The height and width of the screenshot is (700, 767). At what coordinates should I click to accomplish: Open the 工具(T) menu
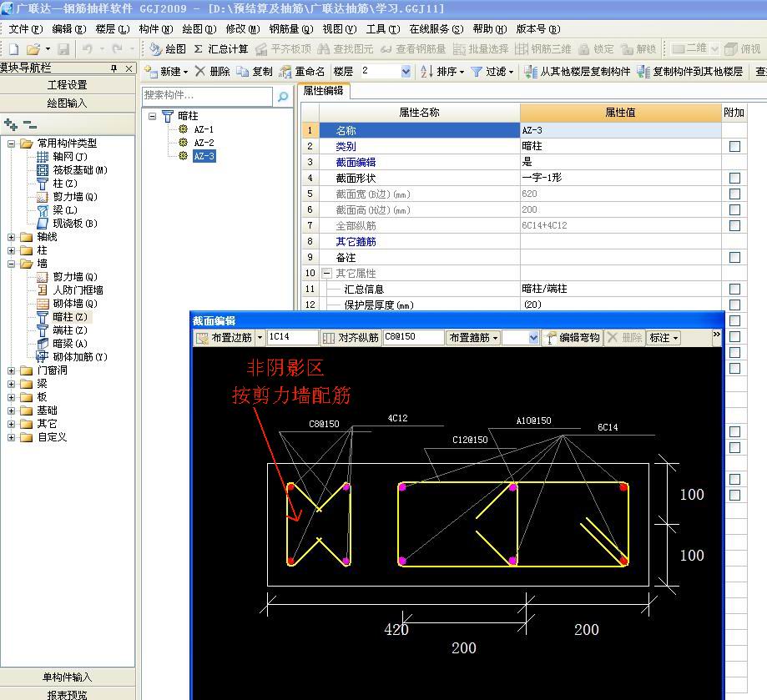381,28
